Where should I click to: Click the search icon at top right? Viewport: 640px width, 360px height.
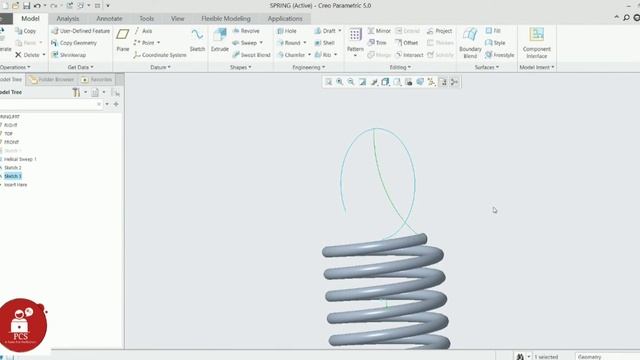tap(627, 18)
